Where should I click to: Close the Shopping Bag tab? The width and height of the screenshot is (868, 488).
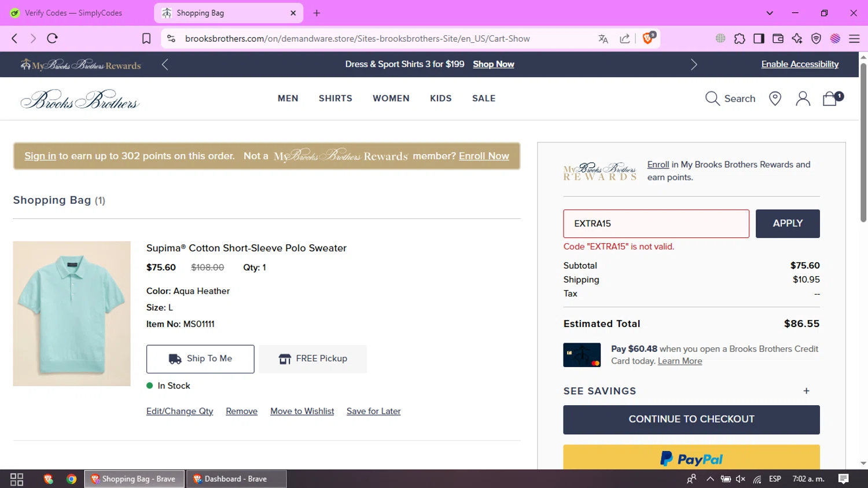[x=293, y=13]
